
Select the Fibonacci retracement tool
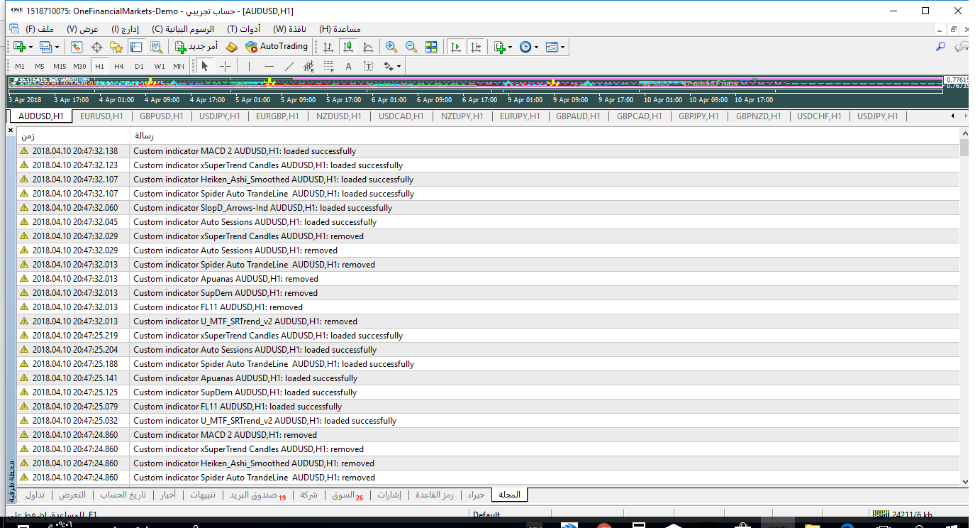[x=328, y=66]
